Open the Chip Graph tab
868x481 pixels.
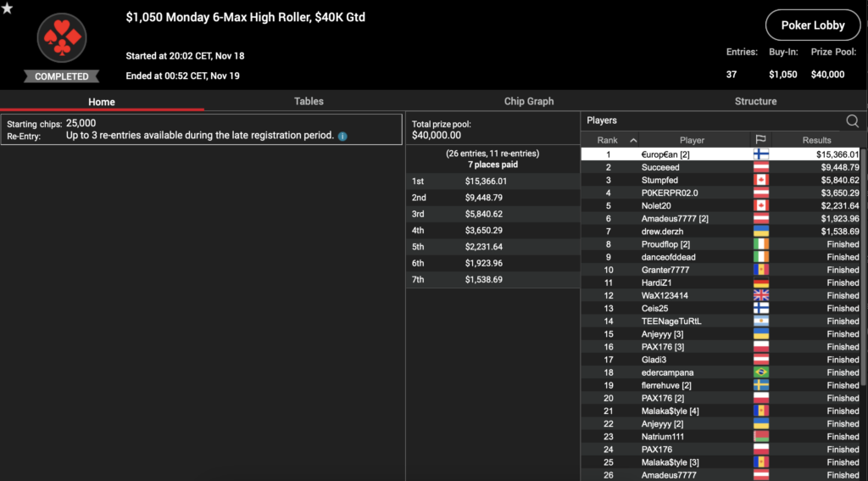click(528, 101)
